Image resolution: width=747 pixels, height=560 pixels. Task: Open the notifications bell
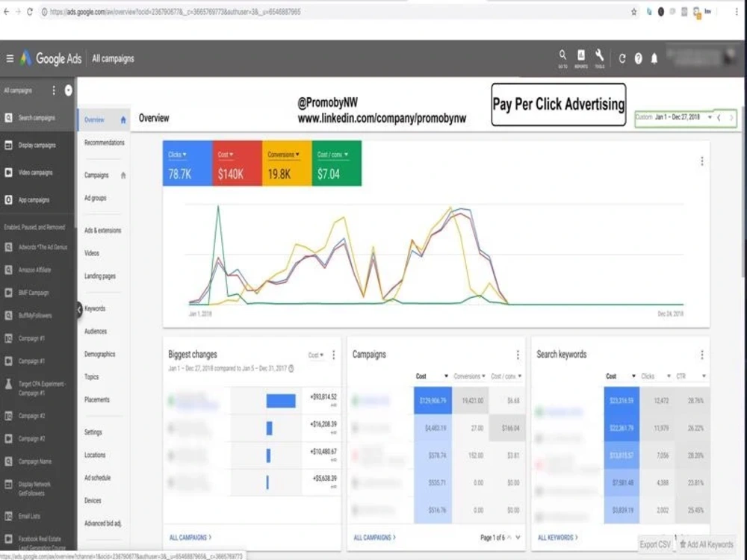(654, 58)
